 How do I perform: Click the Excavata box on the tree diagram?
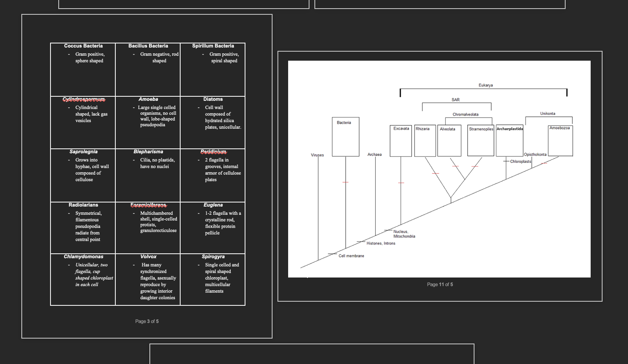(x=400, y=141)
